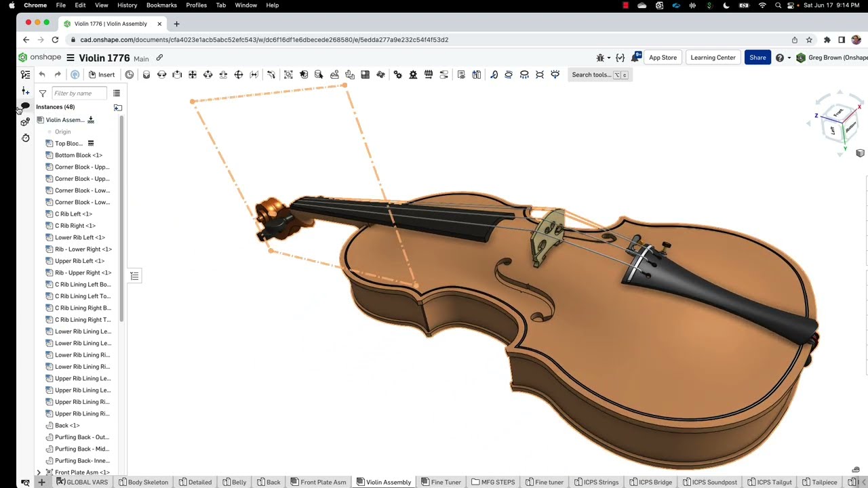The height and width of the screenshot is (488, 868).
Task: Click the scrollbar in instances list
Action: [121, 219]
